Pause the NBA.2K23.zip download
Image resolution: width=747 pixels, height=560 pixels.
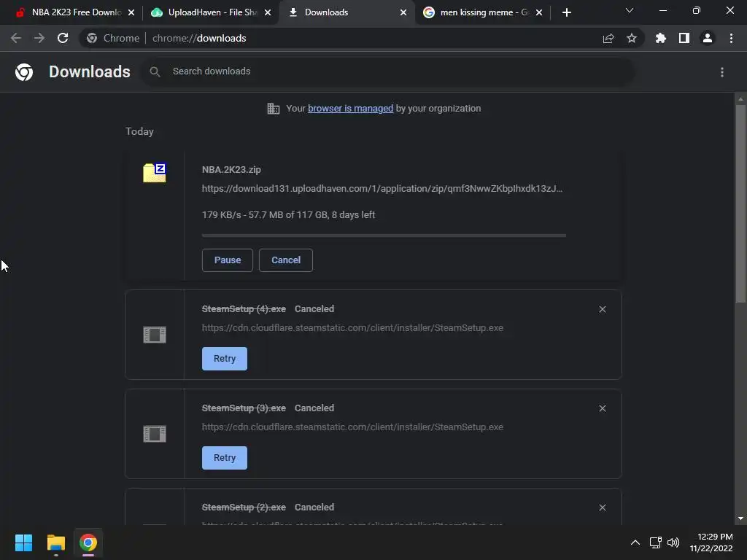point(228,260)
